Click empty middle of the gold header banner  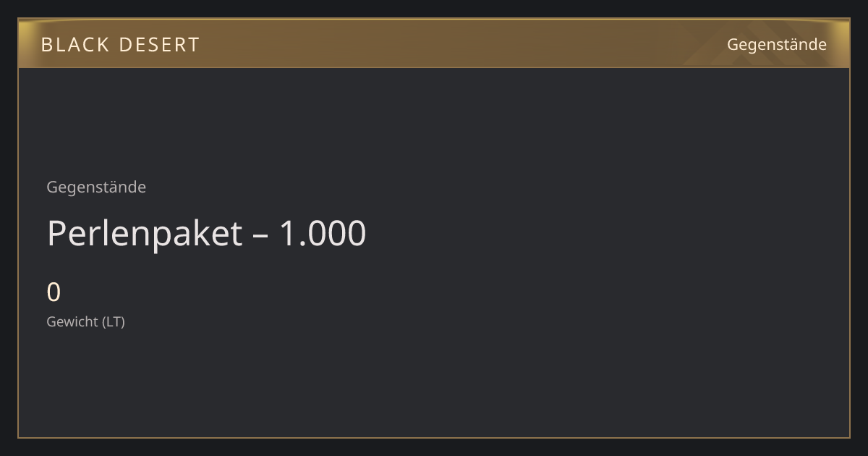463,45
